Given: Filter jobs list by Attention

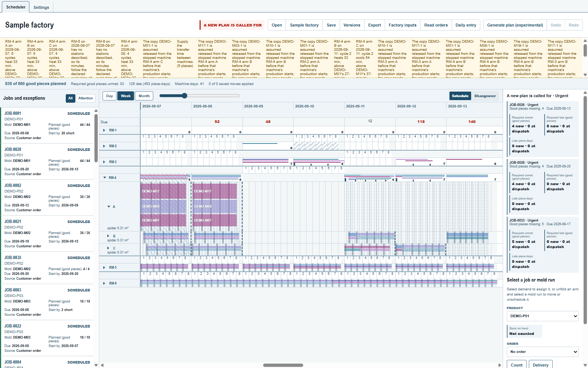Looking at the screenshot, I should click(86, 98).
